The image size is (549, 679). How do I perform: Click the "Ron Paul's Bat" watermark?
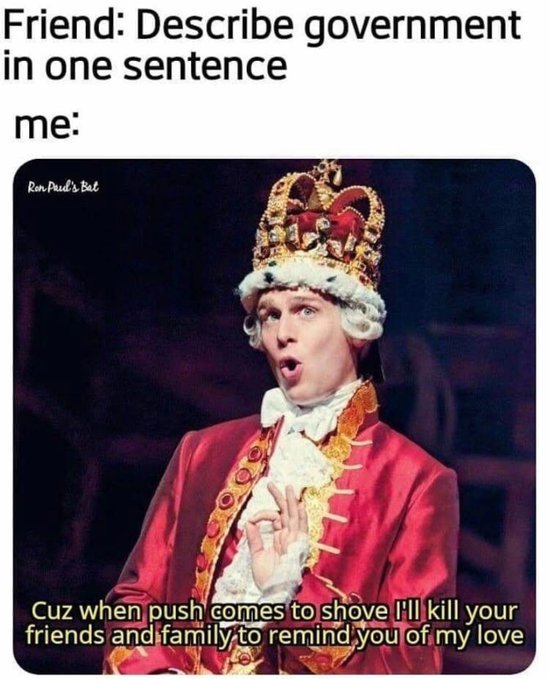(63, 188)
